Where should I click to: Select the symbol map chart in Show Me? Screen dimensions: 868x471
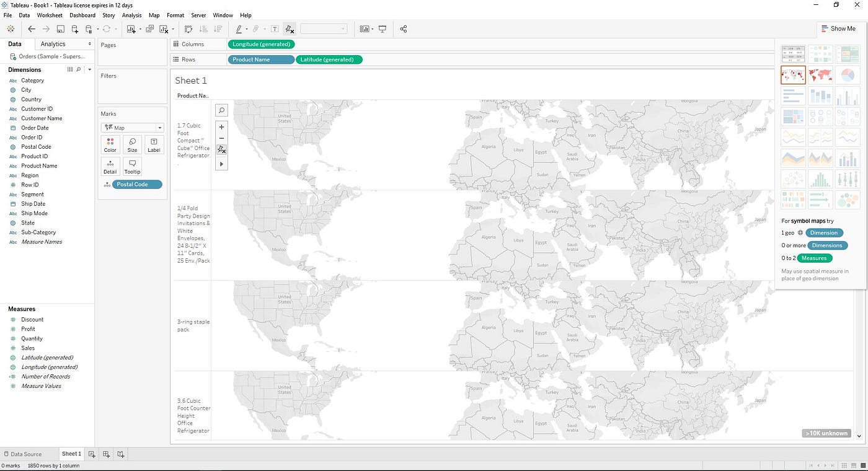click(793, 75)
